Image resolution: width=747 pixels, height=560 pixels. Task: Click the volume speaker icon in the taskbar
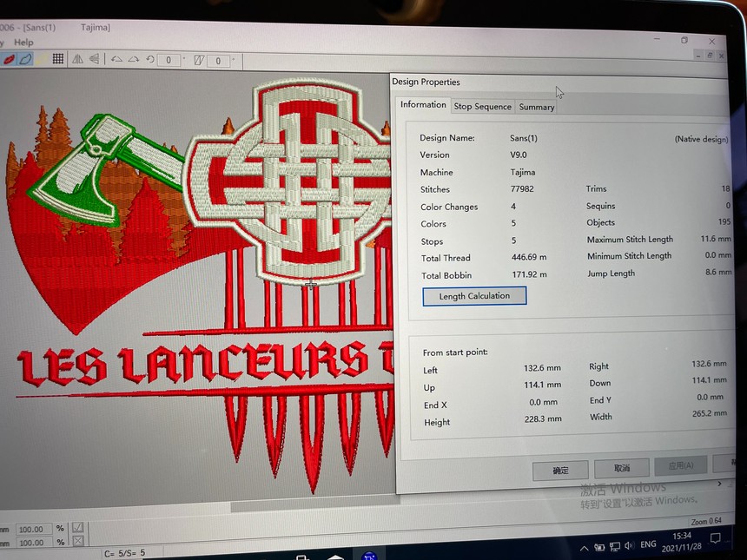pos(630,545)
